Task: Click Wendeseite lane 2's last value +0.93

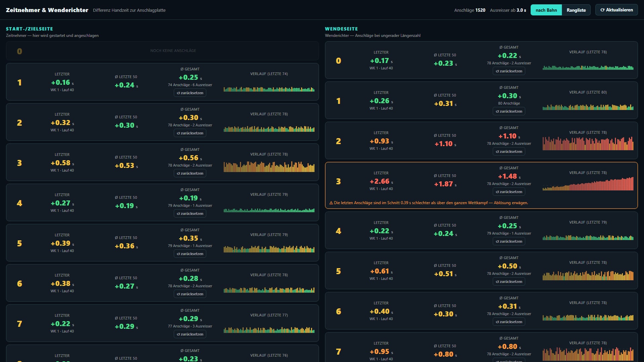Action: 381,141
